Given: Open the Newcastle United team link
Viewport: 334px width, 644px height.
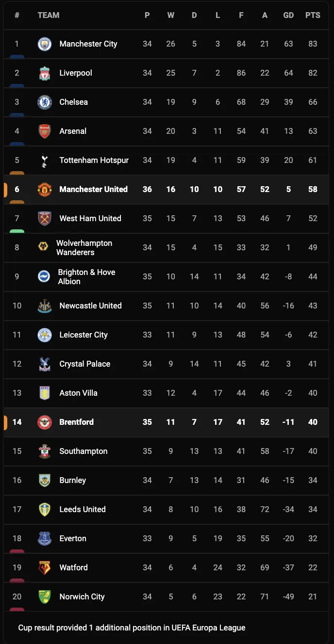Looking at the screenshot, I should [90, 306].
